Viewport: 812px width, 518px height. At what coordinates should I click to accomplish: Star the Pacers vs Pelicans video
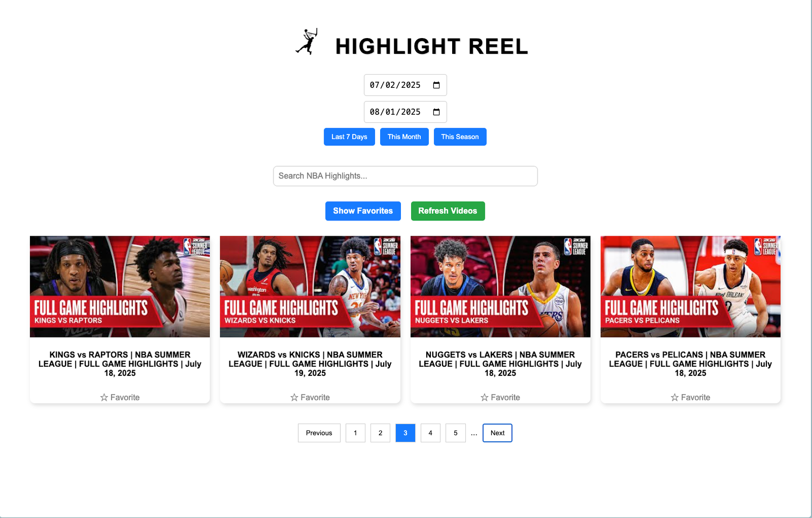[690, 397]
